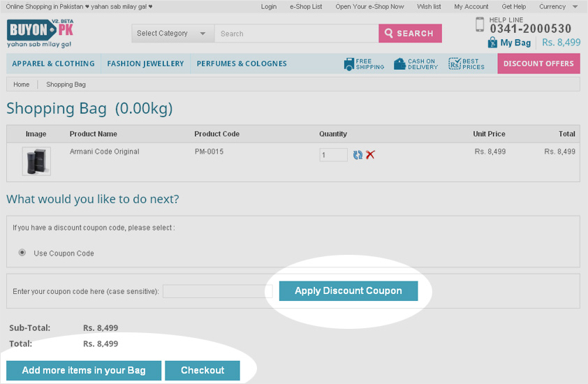Click the Image column header
The width and height of the screenshot is (588, 384).
tap(36, 134)
